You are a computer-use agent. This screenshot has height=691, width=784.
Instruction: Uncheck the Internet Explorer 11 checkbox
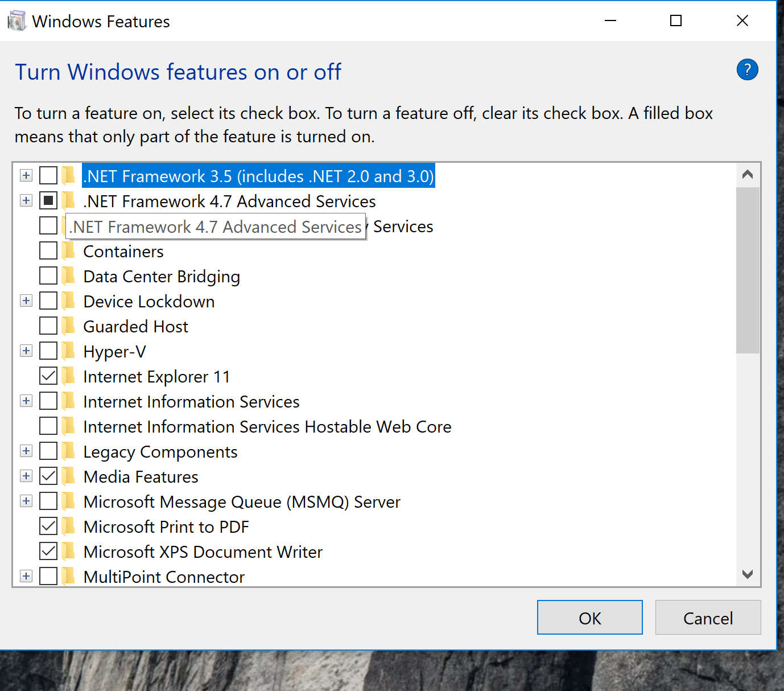(x=48, y=376)
